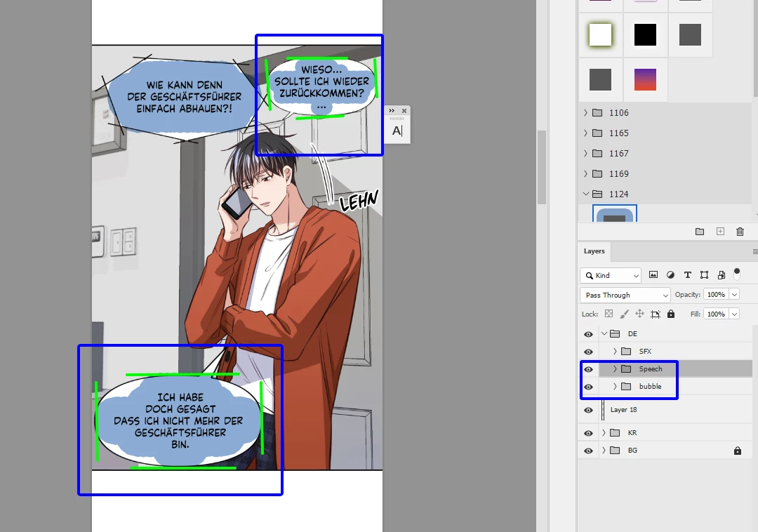
Task: Lock layer position move icon
Action: point(639,314)
